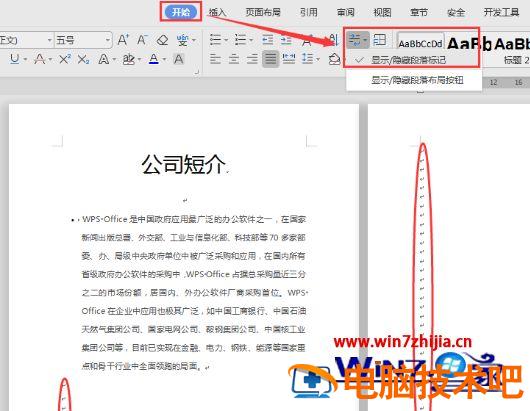Click the increase indent icon
The width and height of the screenshot is (530, 411).
(286, 40)
